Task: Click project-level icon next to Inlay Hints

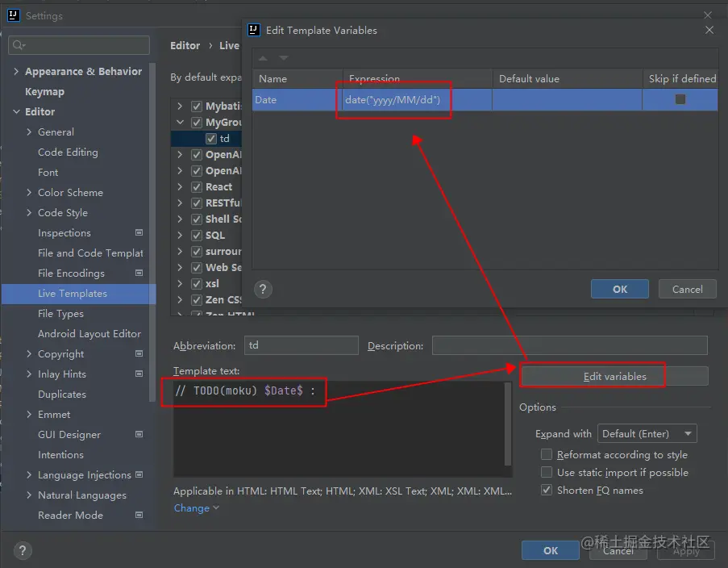Action: 139,374
